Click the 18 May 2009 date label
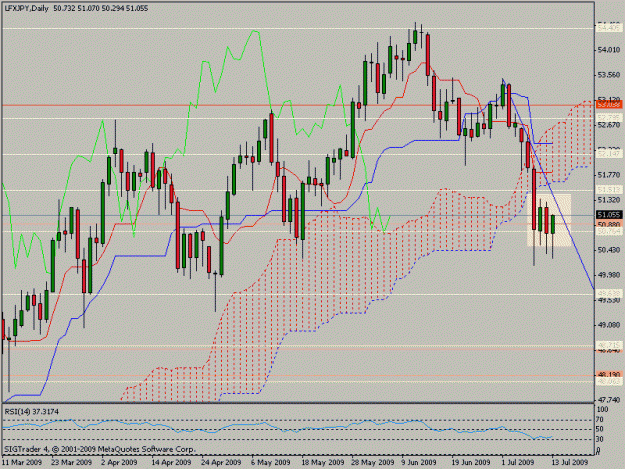Viewport: 625px width, 469px height. (322, 462)
